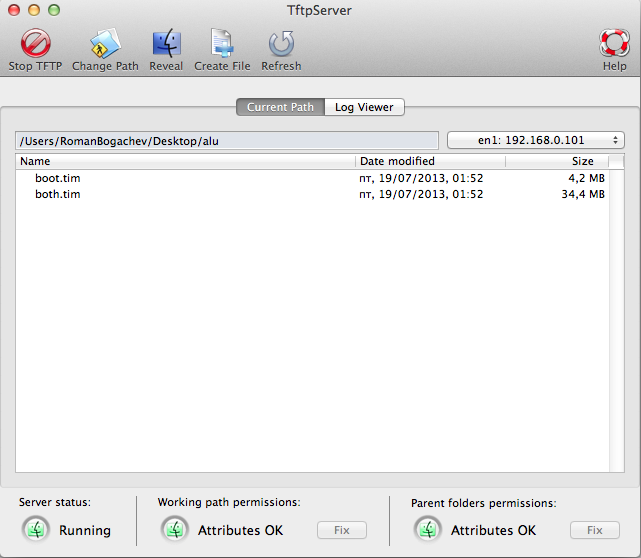The height and width of the screenshot is (558, 641).
Task: Click the Parent folders permissions status icon
Action: click(x=428, y=530)
